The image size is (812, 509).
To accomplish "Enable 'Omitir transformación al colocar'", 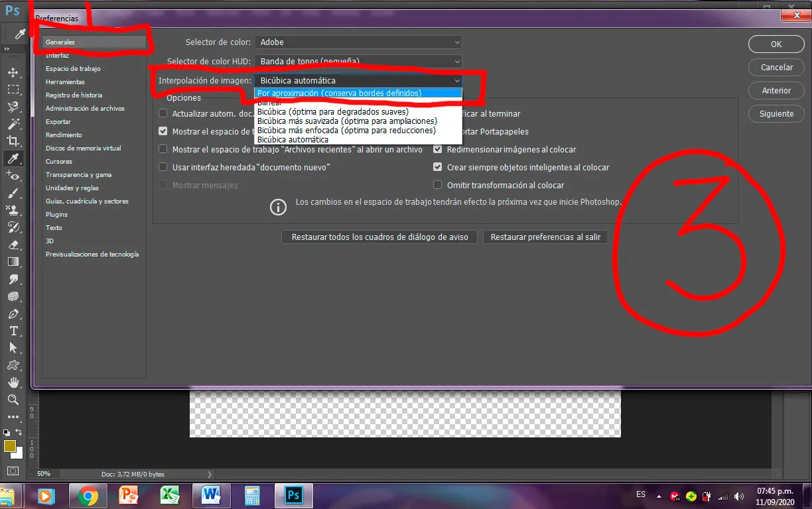I will point(438,185).
